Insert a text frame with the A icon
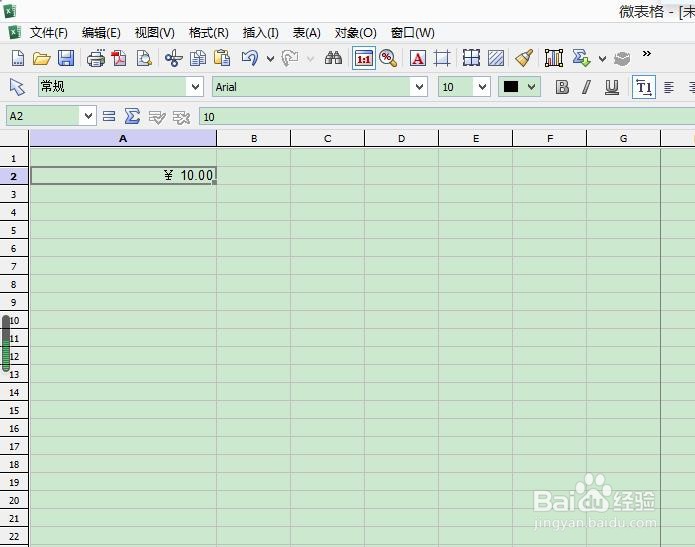 418,58
